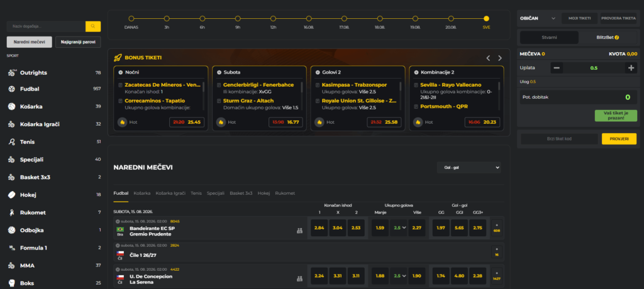Select the Košarka basketball icon
The image size is (644, 289).
[x=12, y=106]
